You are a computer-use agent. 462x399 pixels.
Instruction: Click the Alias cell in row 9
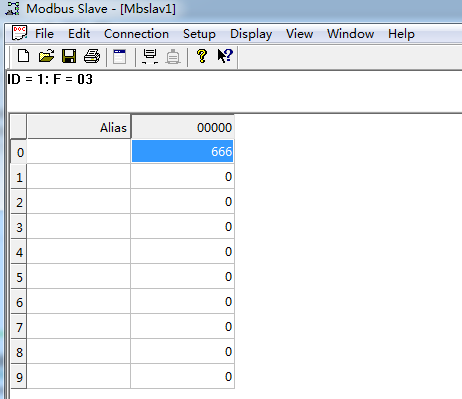[x=79, y=377]
